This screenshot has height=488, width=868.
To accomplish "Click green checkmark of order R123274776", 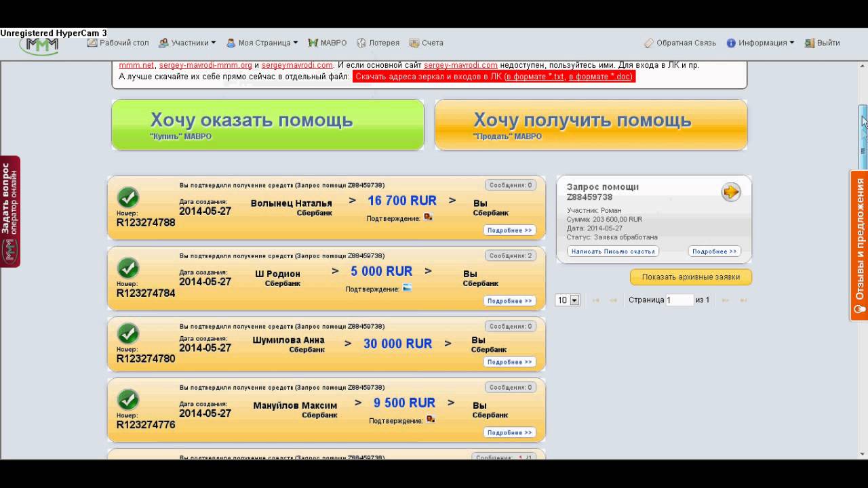I will (x=127, y=400).
